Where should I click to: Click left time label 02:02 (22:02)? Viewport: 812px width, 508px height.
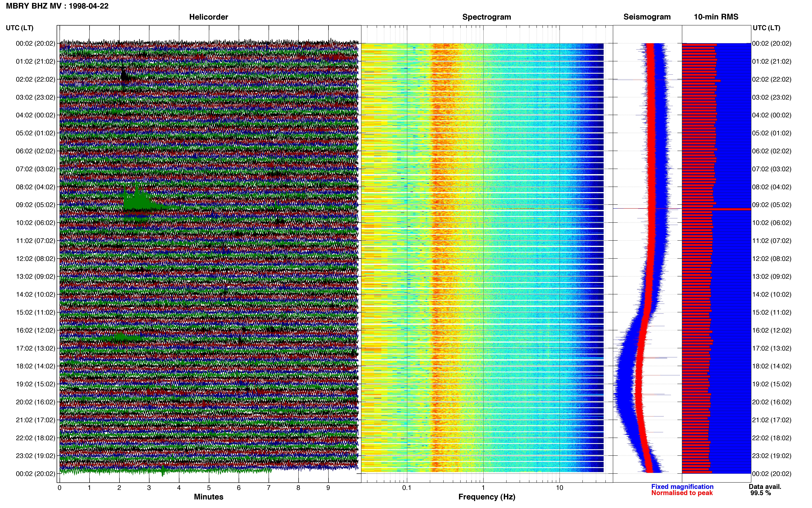tap(35, 79)
